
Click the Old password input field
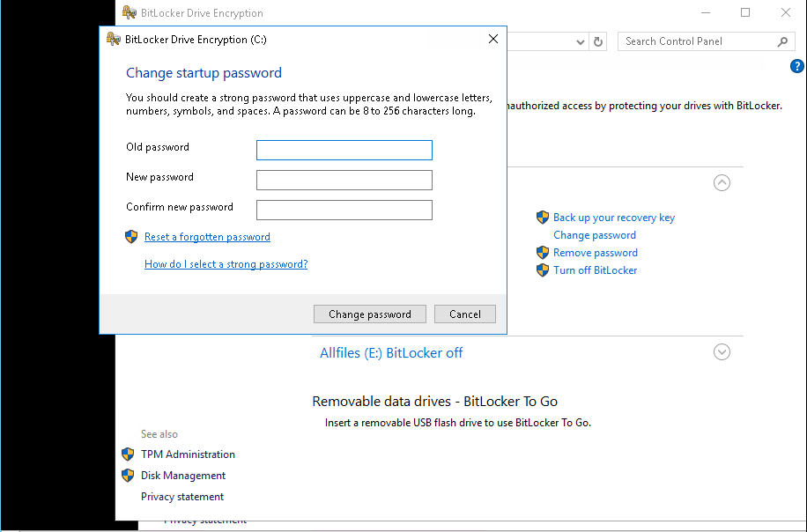344,151
